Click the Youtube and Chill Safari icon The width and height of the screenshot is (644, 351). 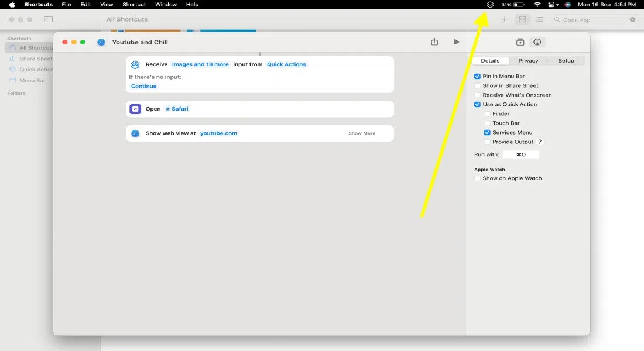(x=101, y=42)
